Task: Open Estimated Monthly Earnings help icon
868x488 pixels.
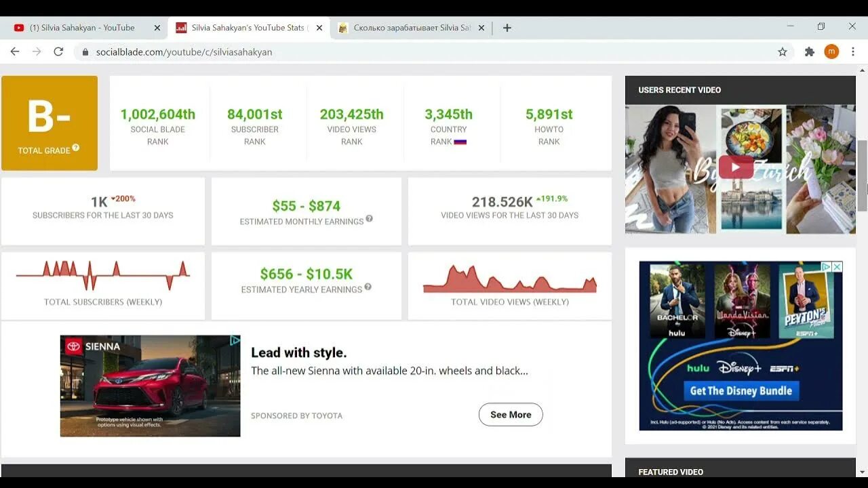Action: (370, 218)
